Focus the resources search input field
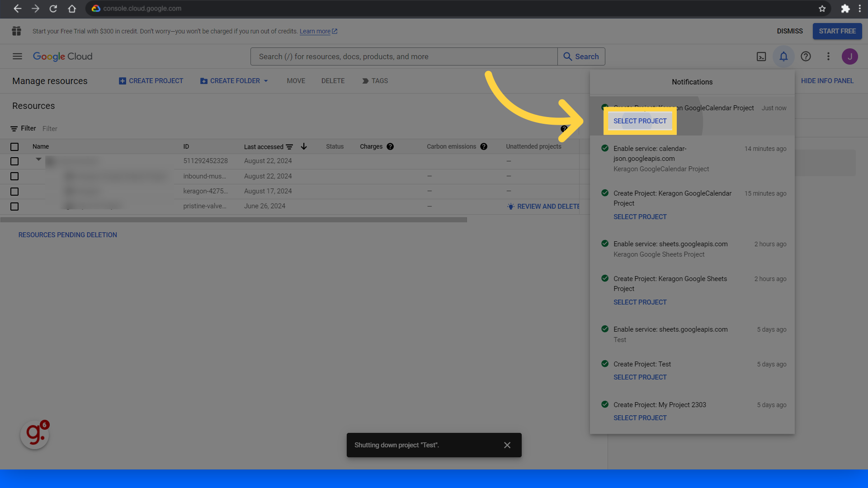The image size is (868, 488). click(x=404, y=56)
